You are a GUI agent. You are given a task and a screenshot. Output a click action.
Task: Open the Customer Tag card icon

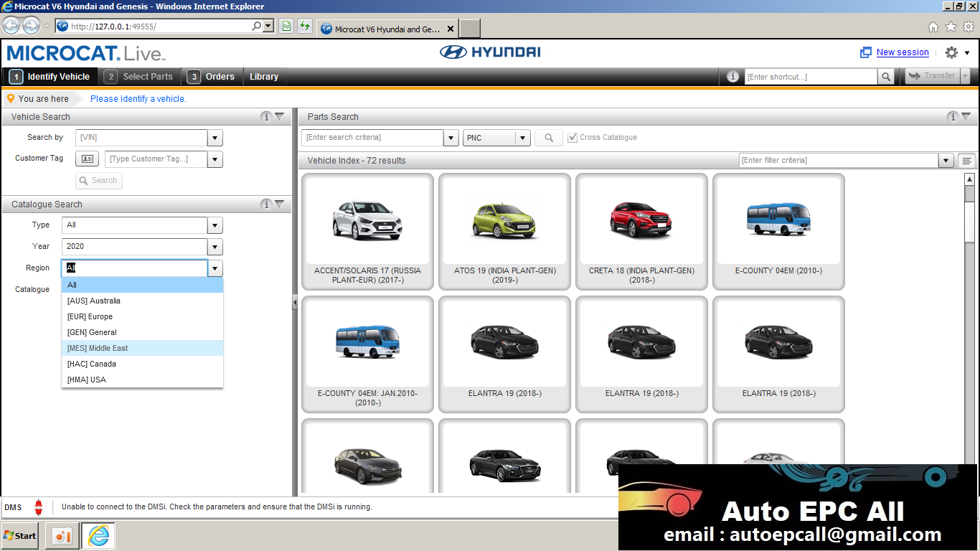[87, 159]
